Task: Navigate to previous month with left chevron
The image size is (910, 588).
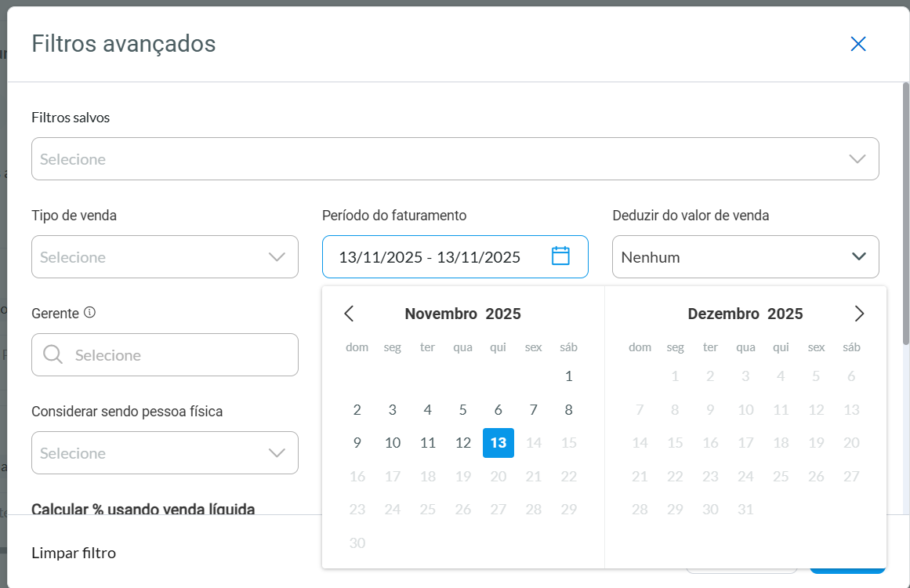Action: pos(349,313)
